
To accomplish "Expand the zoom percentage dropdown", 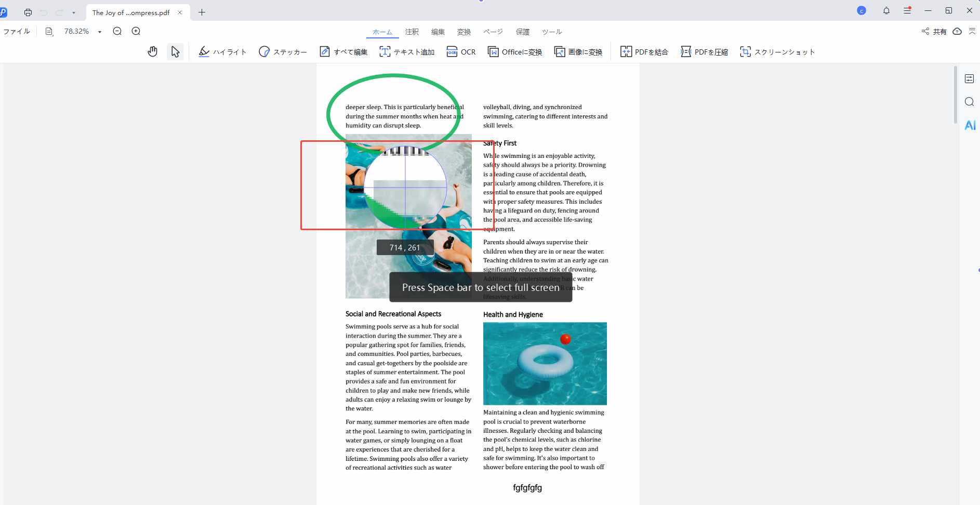I will pyautogui.click(x=100, y=32).
